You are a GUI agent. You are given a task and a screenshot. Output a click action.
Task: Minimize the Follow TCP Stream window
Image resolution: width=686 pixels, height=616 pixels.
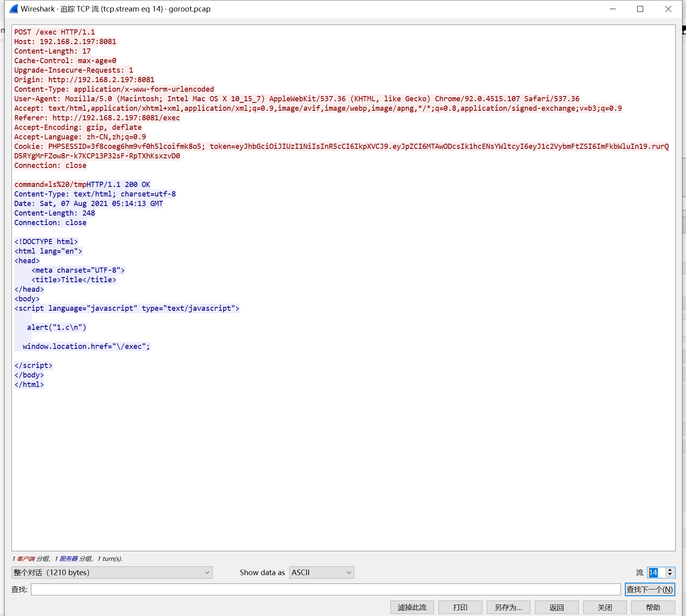pos(613,9)
